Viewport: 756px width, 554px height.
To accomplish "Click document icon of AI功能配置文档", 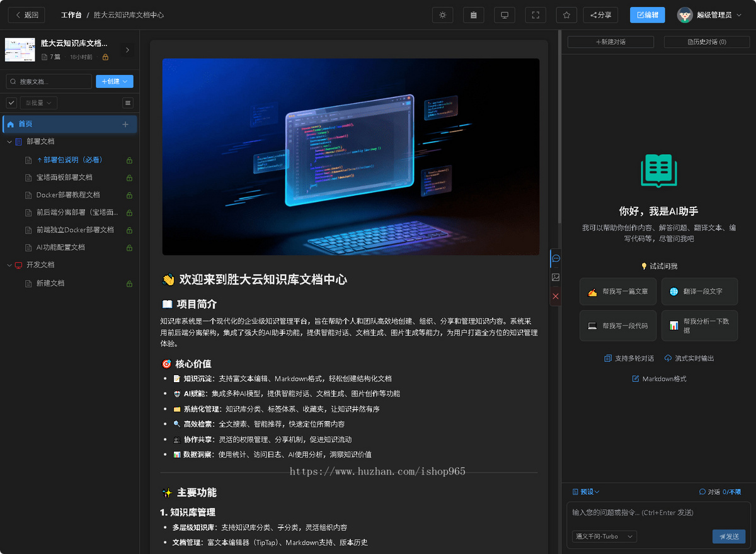I will (x=28, y=247).
